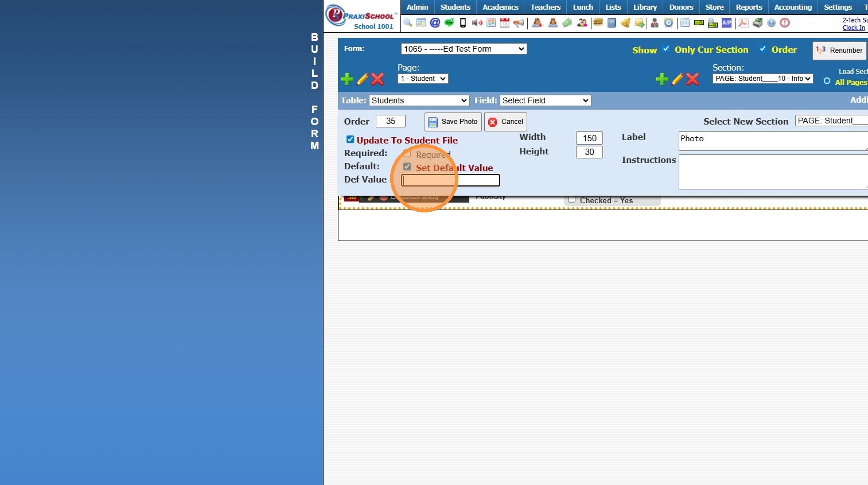
Task: Click the golden bell icon
Action: [625, 23]
